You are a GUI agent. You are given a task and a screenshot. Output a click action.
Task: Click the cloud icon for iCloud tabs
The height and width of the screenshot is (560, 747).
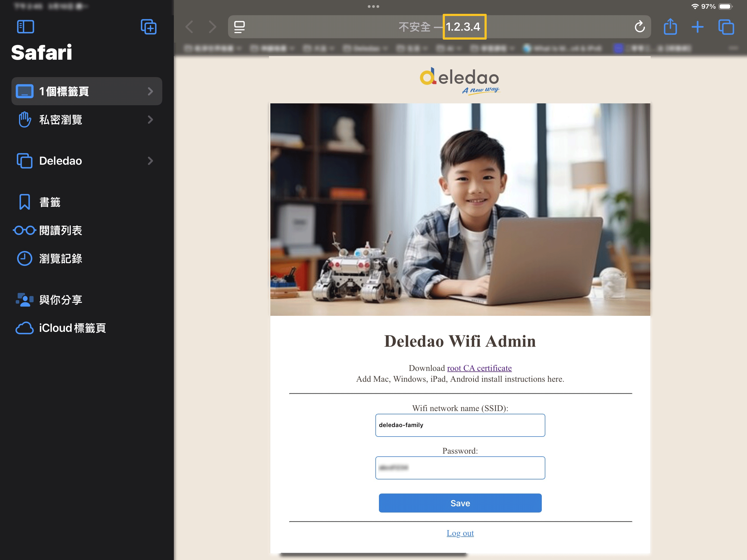(24, 328)
